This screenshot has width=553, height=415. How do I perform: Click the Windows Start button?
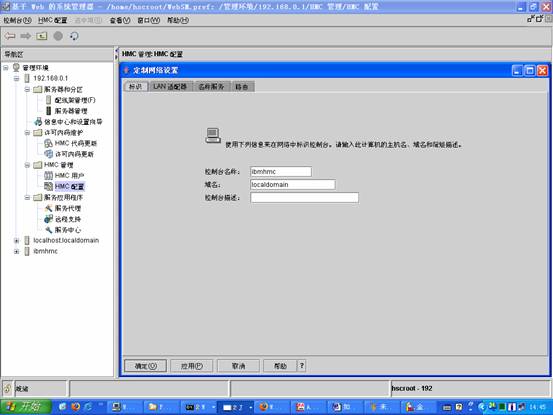coord(26,407)
